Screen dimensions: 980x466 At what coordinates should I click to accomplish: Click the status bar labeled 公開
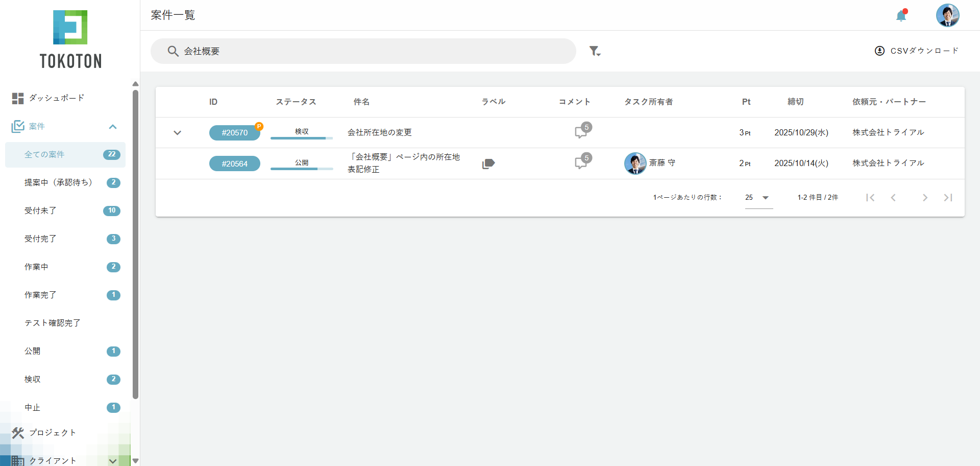[x=301, y=165]
